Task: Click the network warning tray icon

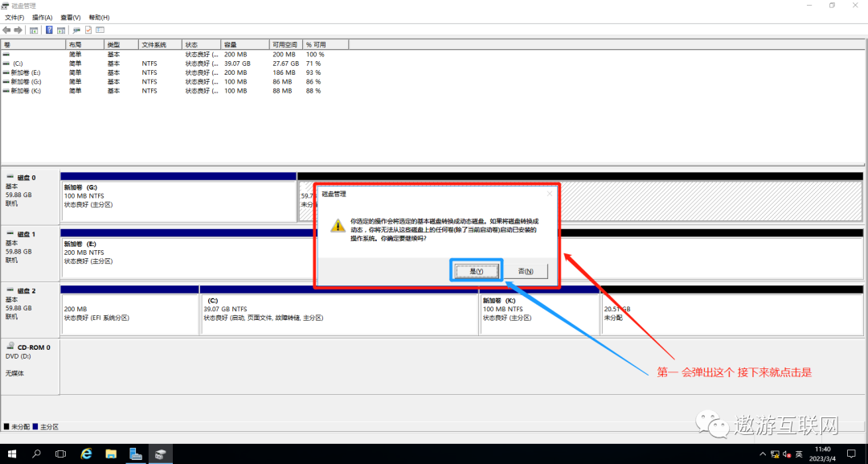Action: pos(776,454)
